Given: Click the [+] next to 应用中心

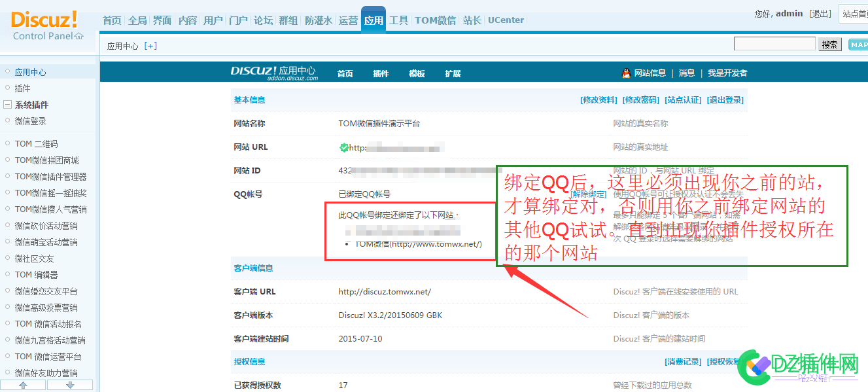Looking at the screenshot, I should pyautogui.click(x=151, y=46).
